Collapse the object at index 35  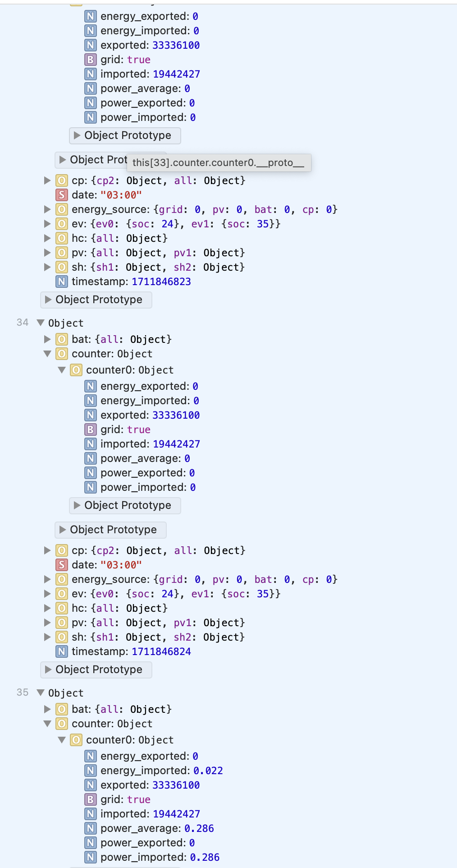click(41, 693)
